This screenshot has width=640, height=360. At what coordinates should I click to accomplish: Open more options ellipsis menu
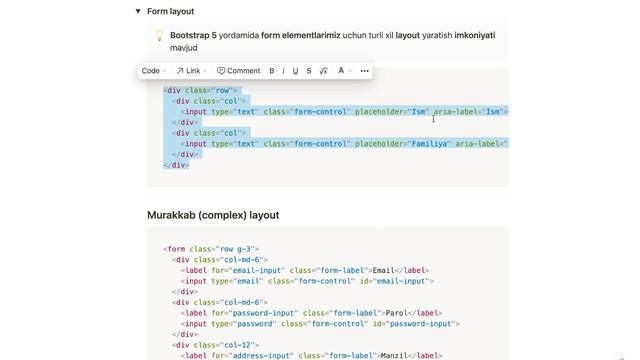point(364,71)
